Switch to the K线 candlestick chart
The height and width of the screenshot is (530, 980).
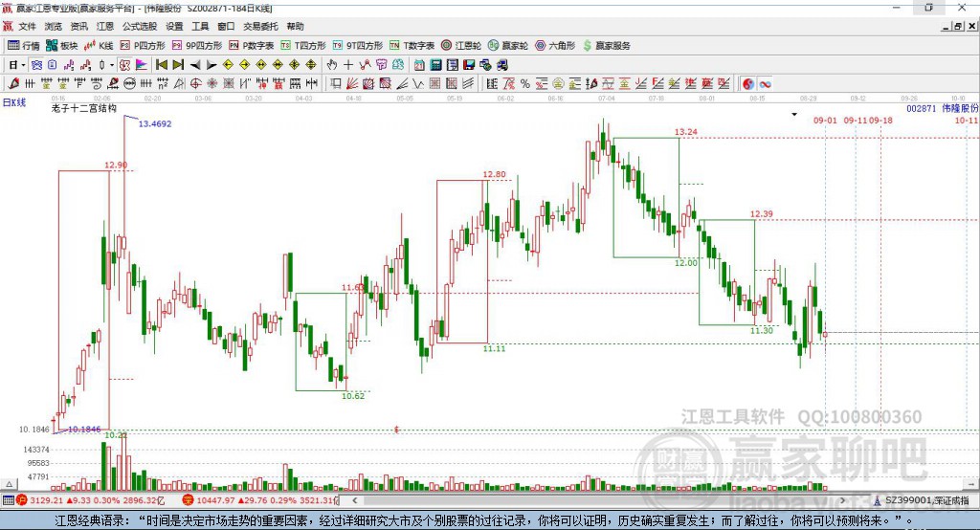click(99, 46)
